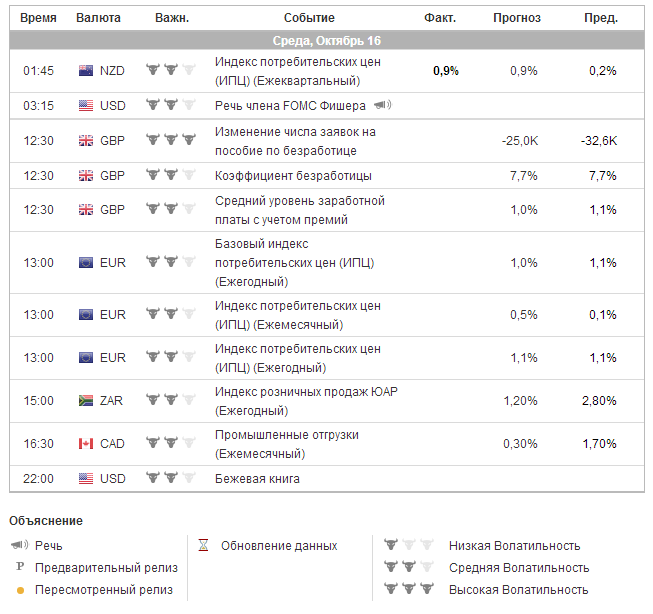Viewport: 653px width, 614px height.
Task: Click the yellow dot revised release marker
Action: 19,590
